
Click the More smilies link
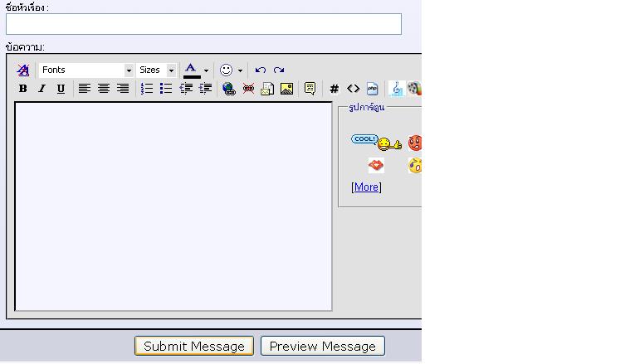click(x=366, y=187)
